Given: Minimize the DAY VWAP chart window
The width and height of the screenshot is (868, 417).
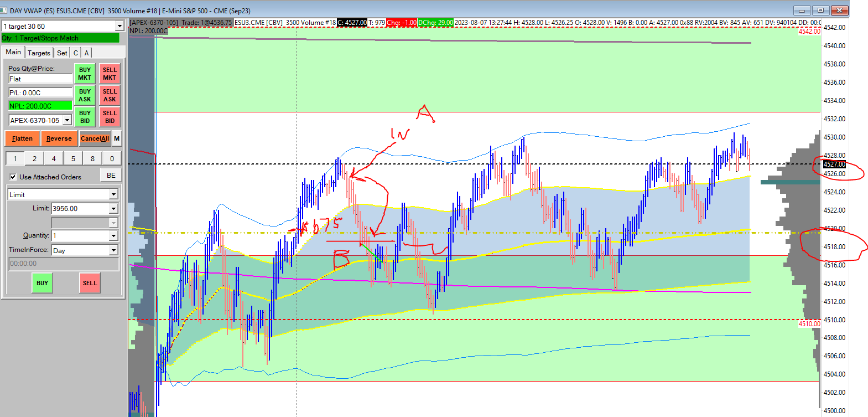Looking at the screenshot, I should click(802, 11).
